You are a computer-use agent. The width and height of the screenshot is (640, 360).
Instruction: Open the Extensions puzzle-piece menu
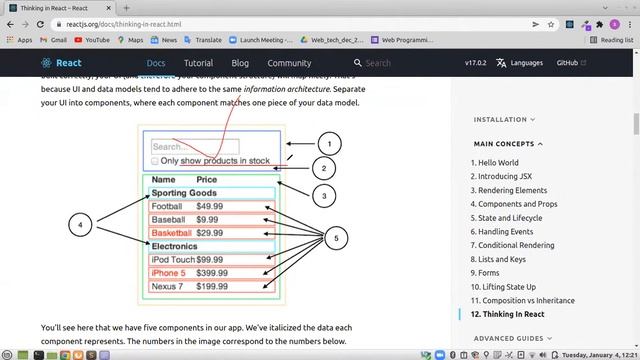[600, 24]
